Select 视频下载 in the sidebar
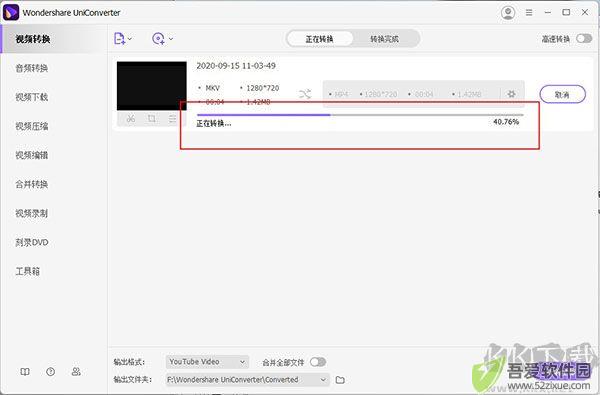The height and width of the screenshot is (395, 600). pos(32,97)
